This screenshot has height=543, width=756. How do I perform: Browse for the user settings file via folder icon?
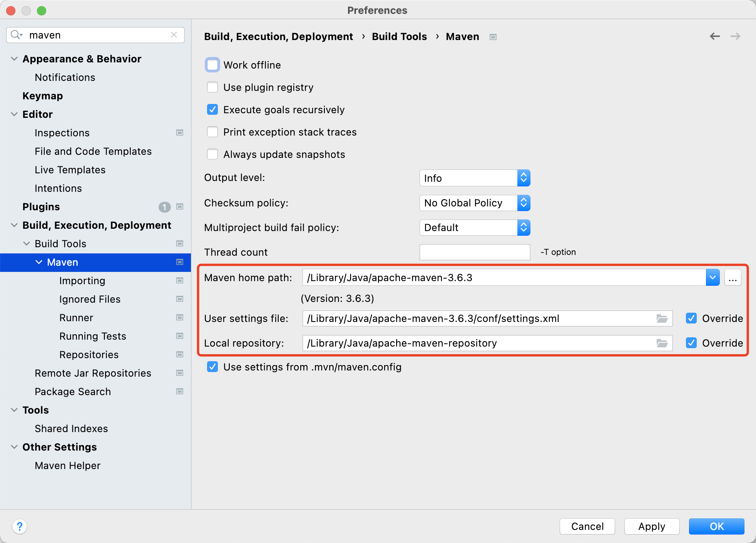pos(662,318)
